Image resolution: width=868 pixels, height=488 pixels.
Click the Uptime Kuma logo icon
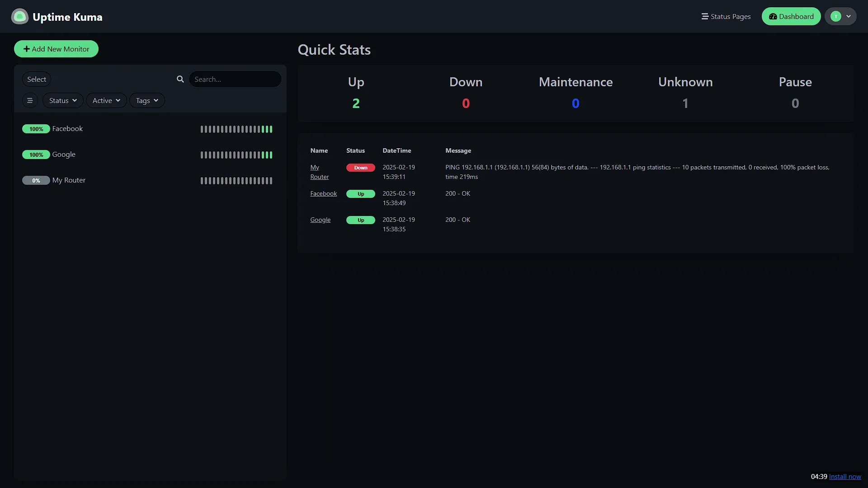(x=20, y=17)
